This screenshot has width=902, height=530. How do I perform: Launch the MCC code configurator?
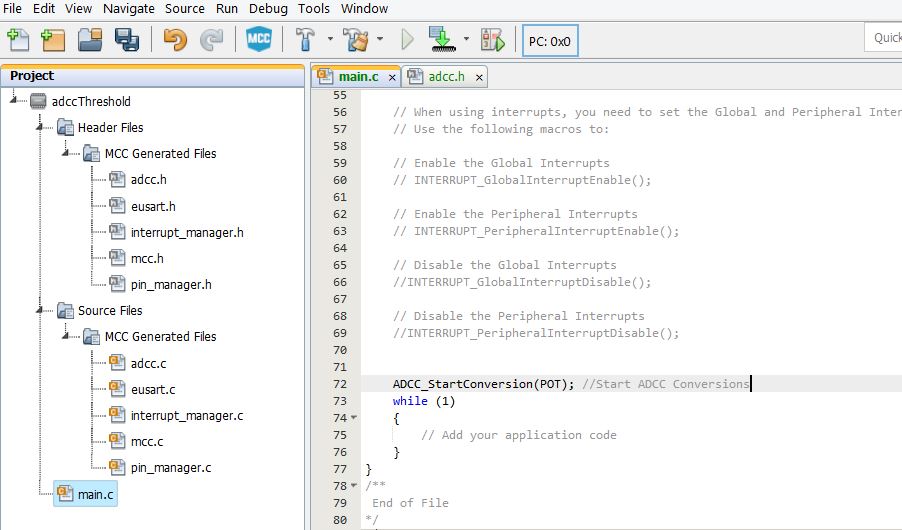[x=259, y=40]
